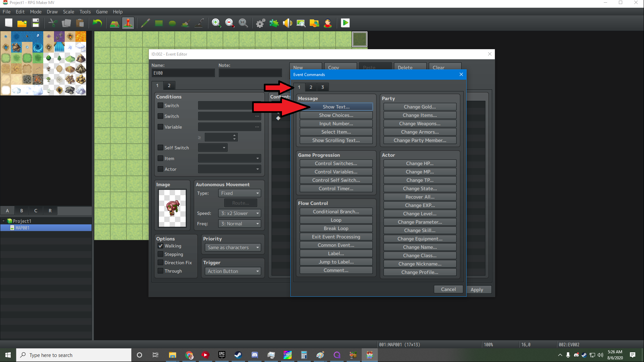Open the Tools menu
Screen dimensions: 644x362
click(x=85, y=12)
